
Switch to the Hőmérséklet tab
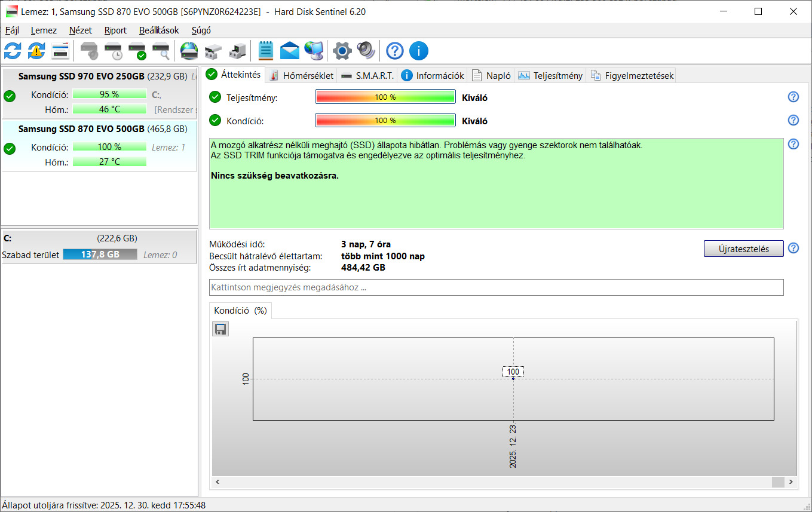click(301, 75)
